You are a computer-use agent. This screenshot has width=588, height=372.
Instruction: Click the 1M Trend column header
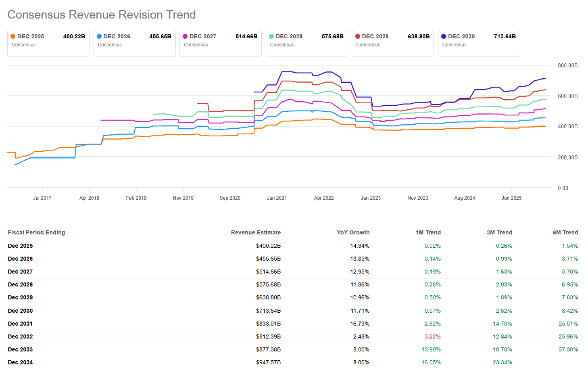[428, 232]
